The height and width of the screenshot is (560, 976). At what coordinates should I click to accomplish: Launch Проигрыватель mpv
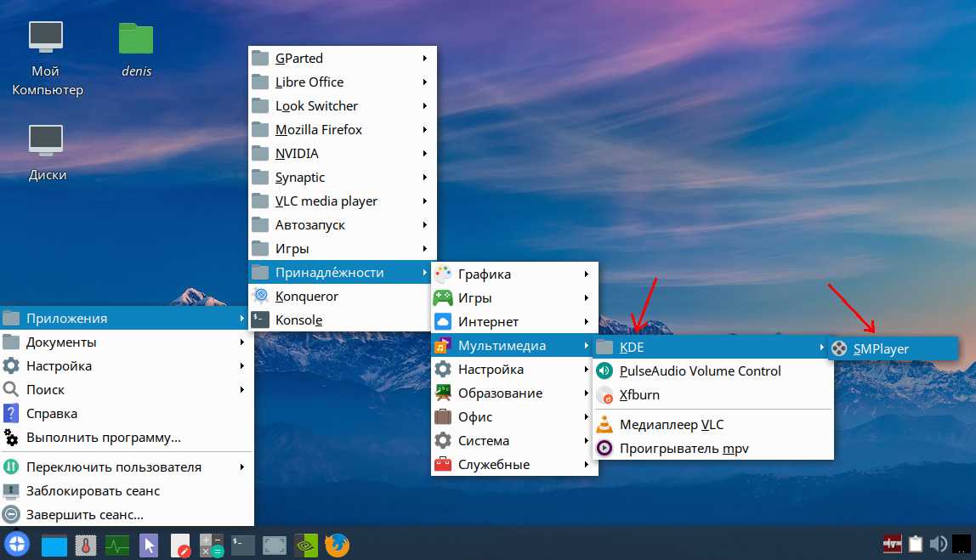713,448
